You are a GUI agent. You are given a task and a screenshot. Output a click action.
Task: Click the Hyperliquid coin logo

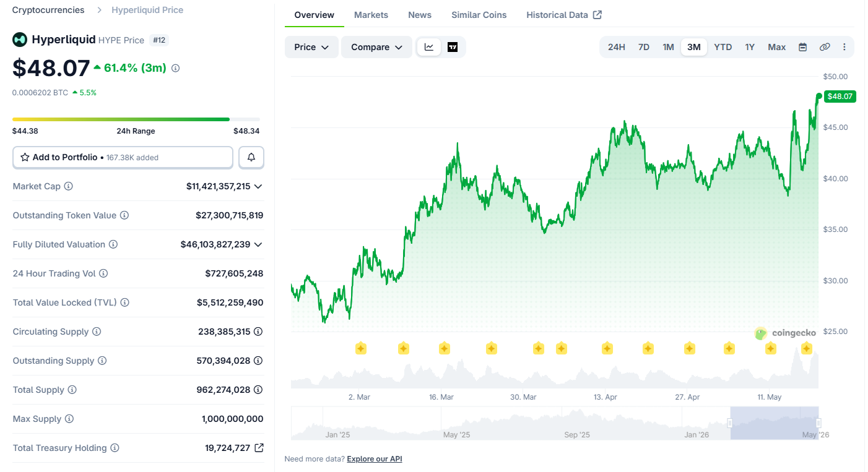[20, 40]
